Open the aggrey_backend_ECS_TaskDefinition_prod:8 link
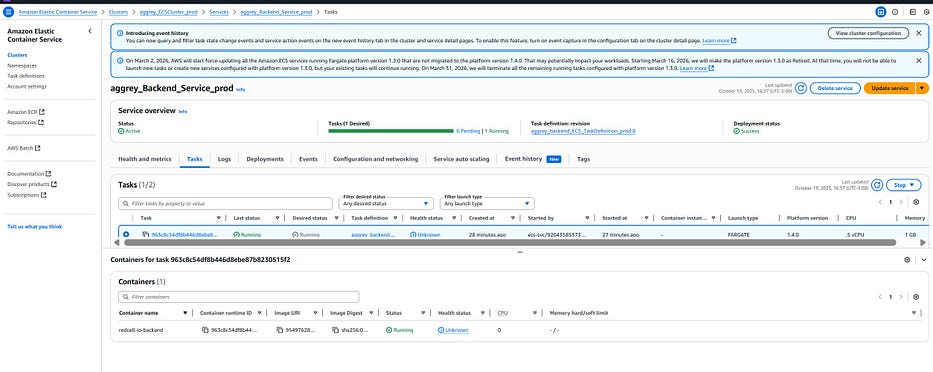The height and width of the screenshot is (372, 933). tap(583, 131)
